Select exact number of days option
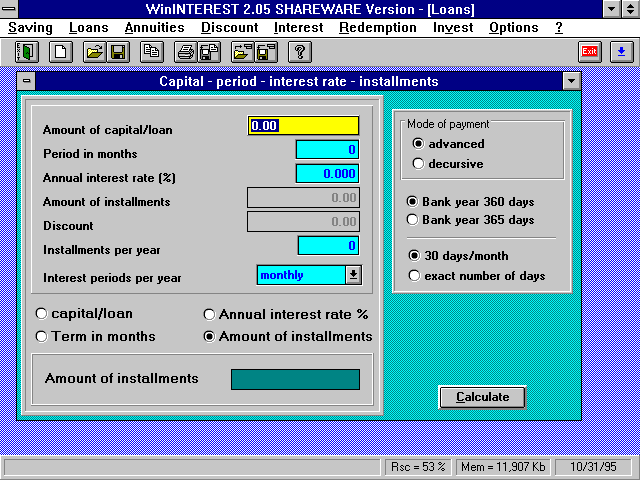Image resolution: width=640 pixels, height=480 pixels. [412, 276]
